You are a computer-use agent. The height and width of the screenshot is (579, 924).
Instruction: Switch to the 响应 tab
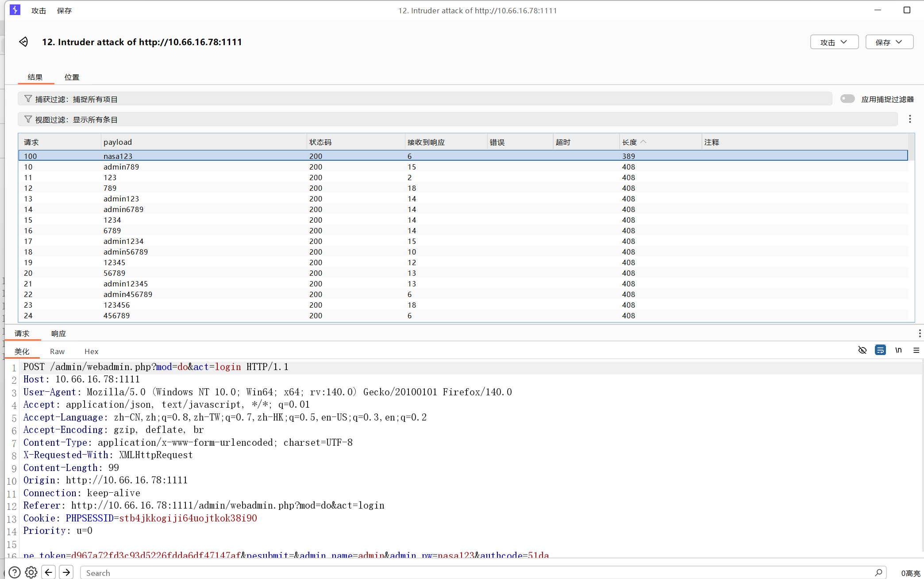58,333
